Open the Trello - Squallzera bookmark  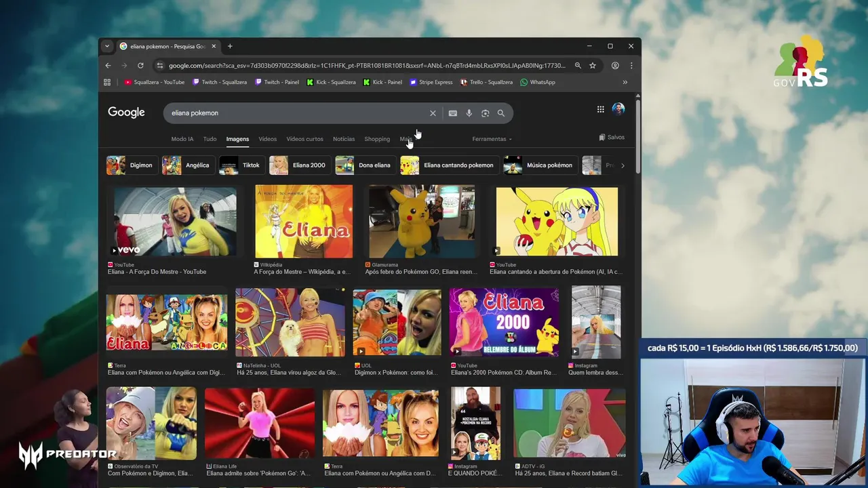point(486,82)
